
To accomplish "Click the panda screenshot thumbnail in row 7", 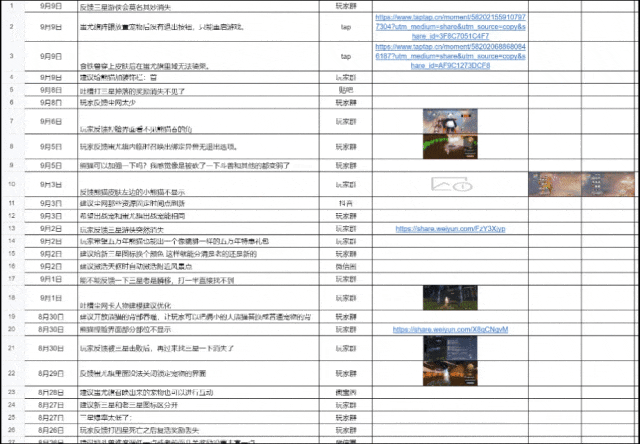I will [450, 121].
